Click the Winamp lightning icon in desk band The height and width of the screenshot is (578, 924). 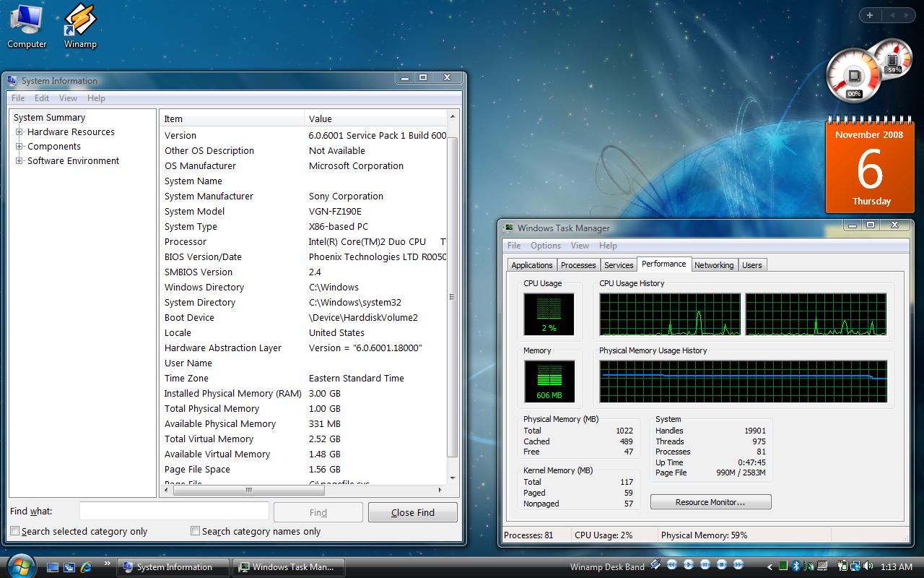click(655, 564)
